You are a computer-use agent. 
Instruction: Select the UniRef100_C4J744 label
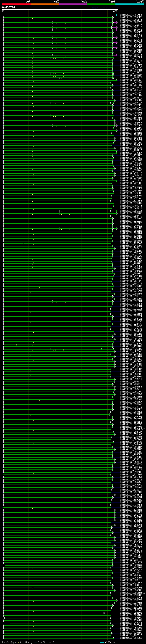(x=131, y=623)
